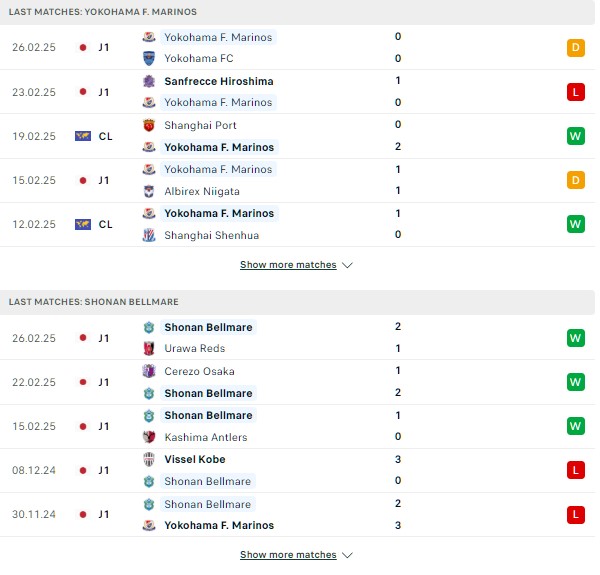The height and width of the screenshot is (575, 600).
Task: Open the green W badge for Shanghai Port match
Action: tap(576, 136)
